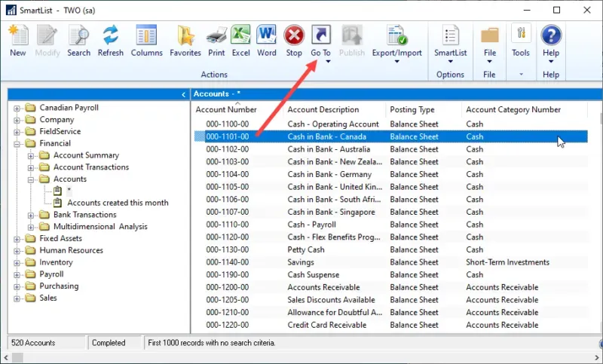Click the Help question mark icon

pyautogui.click(x=551, y=35)
